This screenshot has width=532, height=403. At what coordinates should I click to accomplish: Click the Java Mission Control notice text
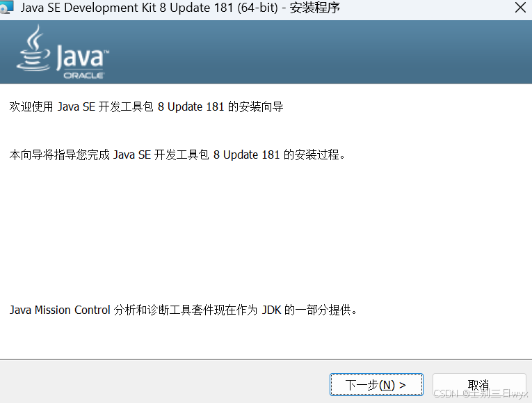[183, 310]
